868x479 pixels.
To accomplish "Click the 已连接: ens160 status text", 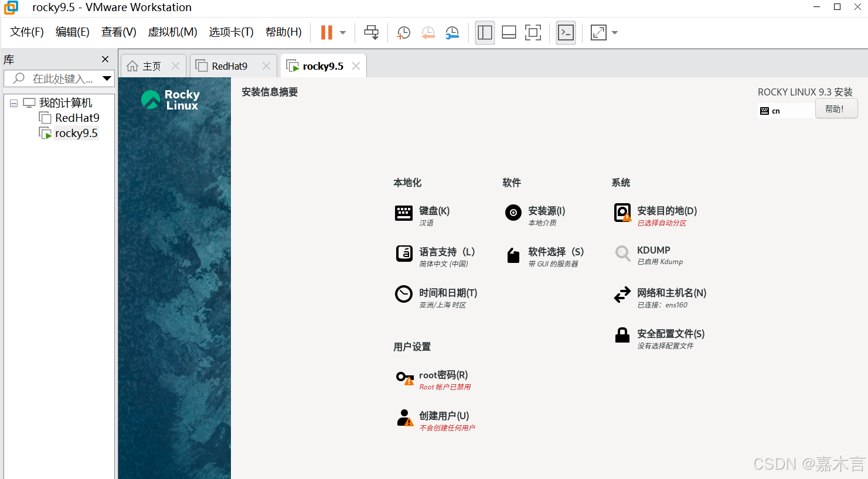I will point(662,305).
